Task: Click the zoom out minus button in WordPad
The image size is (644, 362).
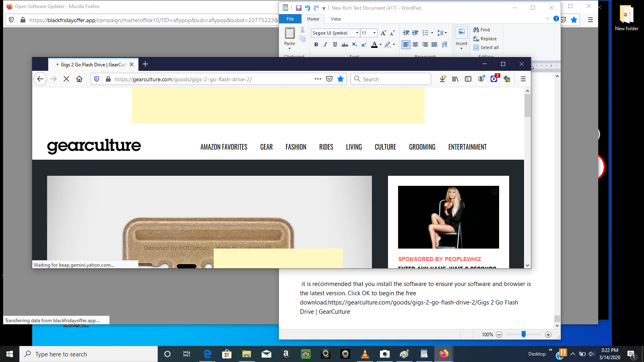Action: (x=499, y=335)
